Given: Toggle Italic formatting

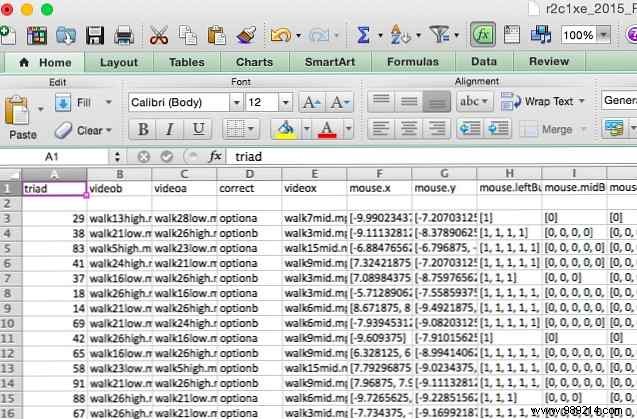Looking at the screenshot, I should 170,130.
